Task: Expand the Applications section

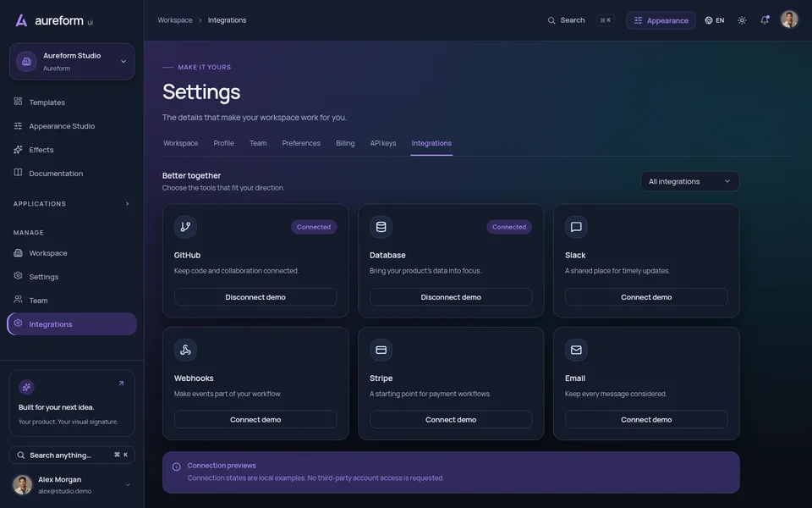Action: click(72, 204)
